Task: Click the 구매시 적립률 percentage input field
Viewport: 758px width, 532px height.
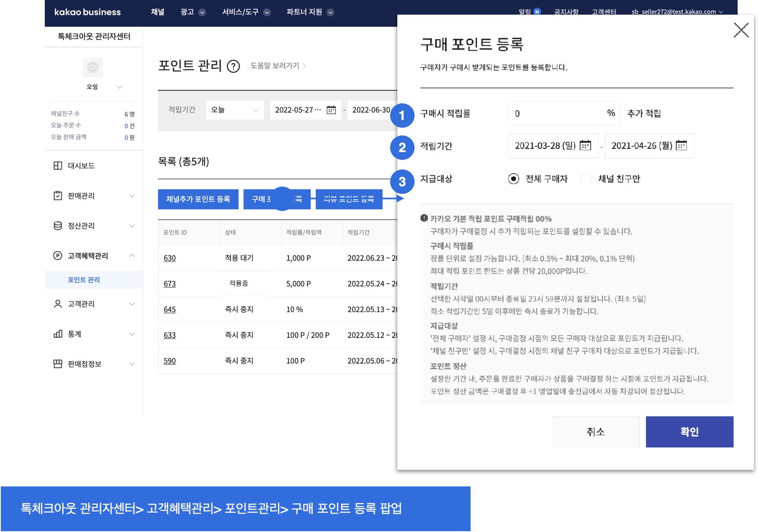Action: click(558, 113)
